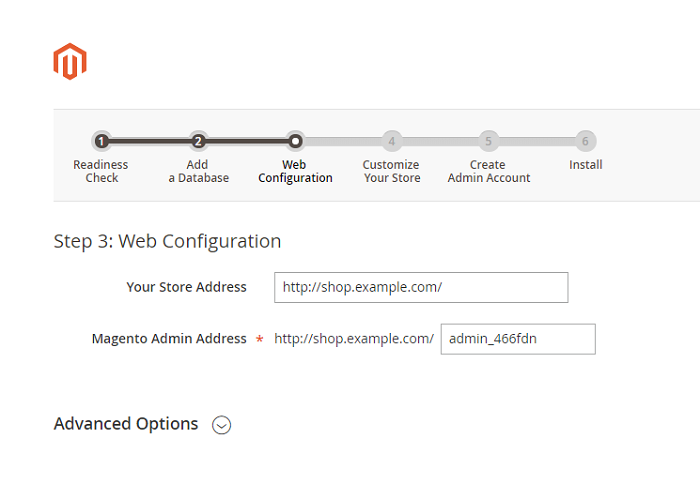
Task: Open the Readiness Check step label
Action: (x=101, y=171)
